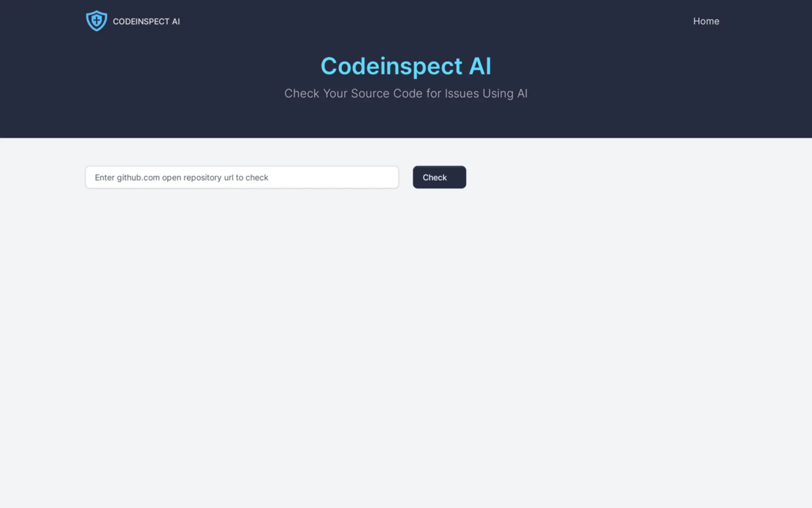Click the 'Using AI' end of the subtitle

(x=504, y=93)
